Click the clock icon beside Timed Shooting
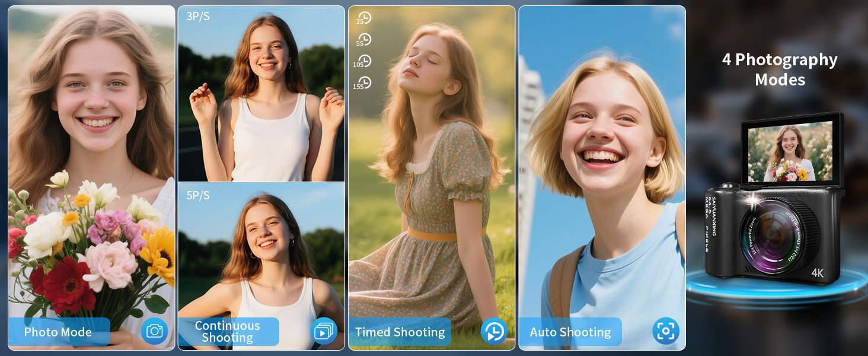Viewport: 868px width, 356px height. 493,331
